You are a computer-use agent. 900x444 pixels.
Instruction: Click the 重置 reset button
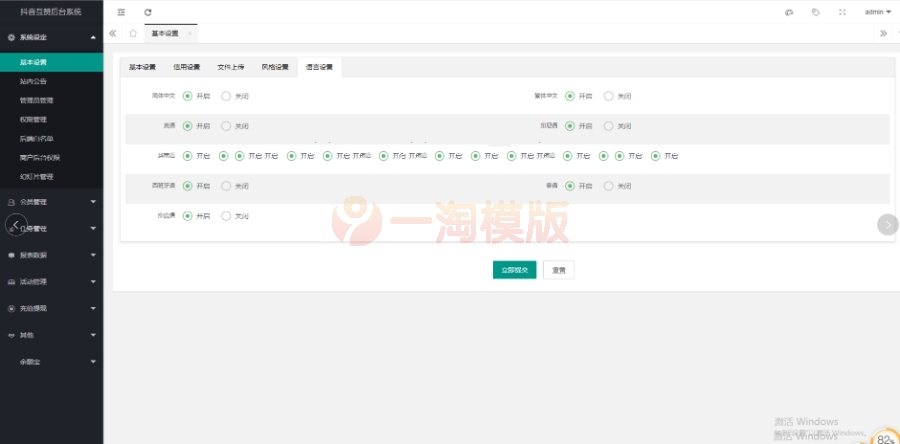pos(558,270)
